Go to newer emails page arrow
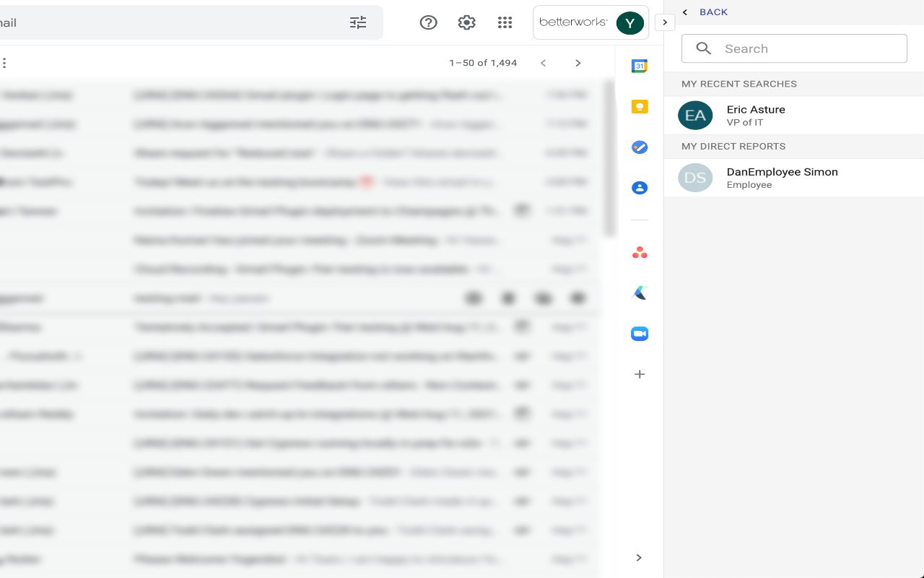This screenshot has width=924, height=578. 544,63
